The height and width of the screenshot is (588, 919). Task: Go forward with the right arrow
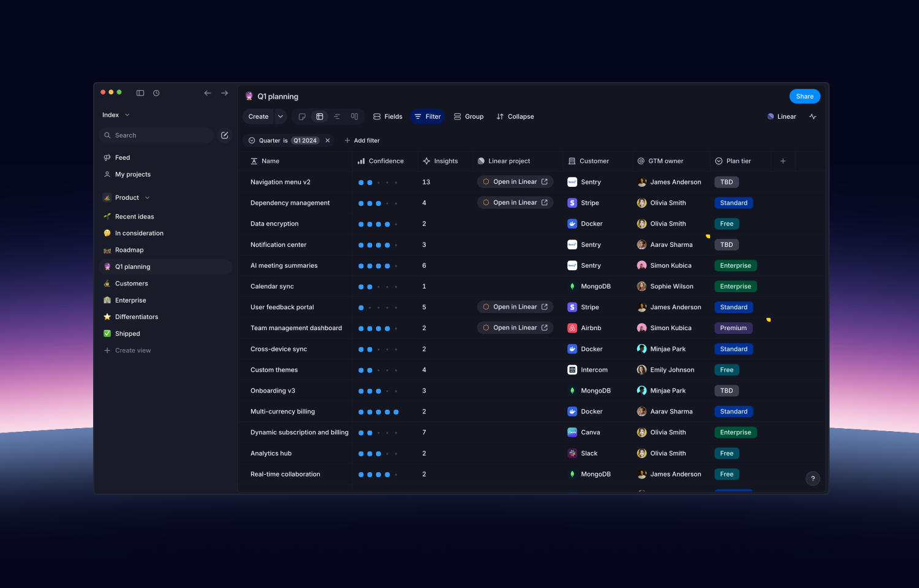coord(225,93)
